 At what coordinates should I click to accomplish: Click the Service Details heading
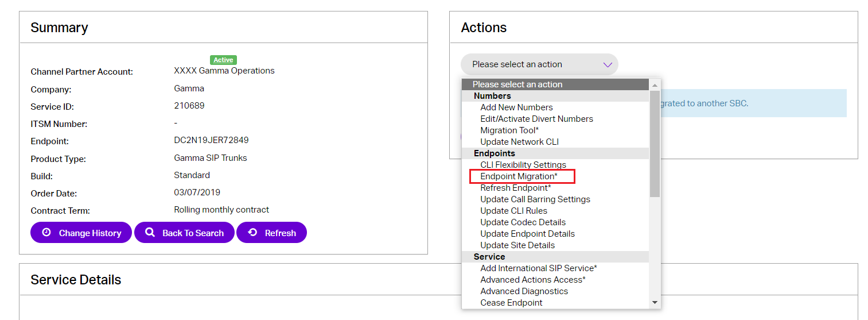pos(76,280)
